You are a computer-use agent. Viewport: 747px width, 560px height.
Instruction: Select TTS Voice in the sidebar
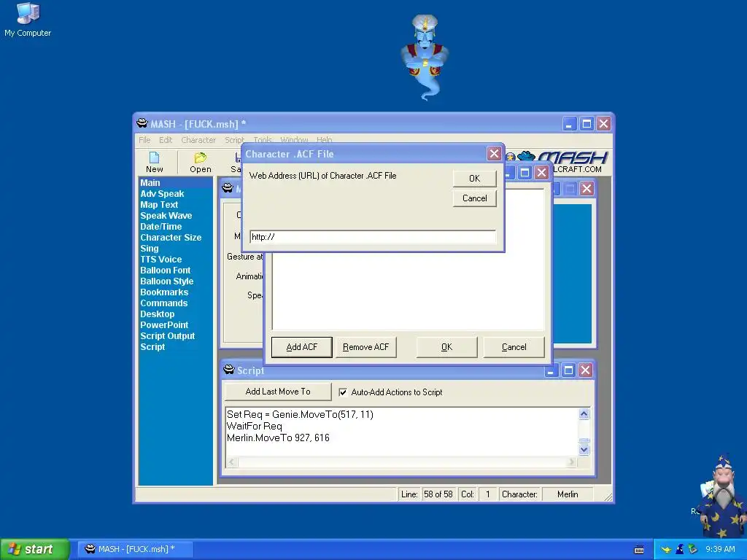161,260
